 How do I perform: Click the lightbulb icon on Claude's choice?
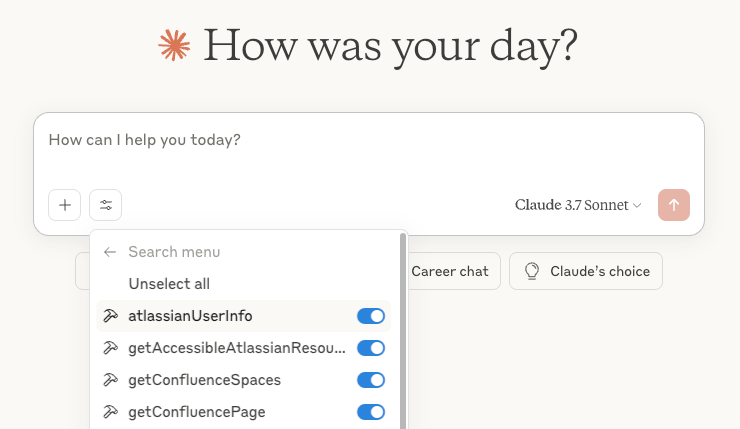tap(532, 271)
